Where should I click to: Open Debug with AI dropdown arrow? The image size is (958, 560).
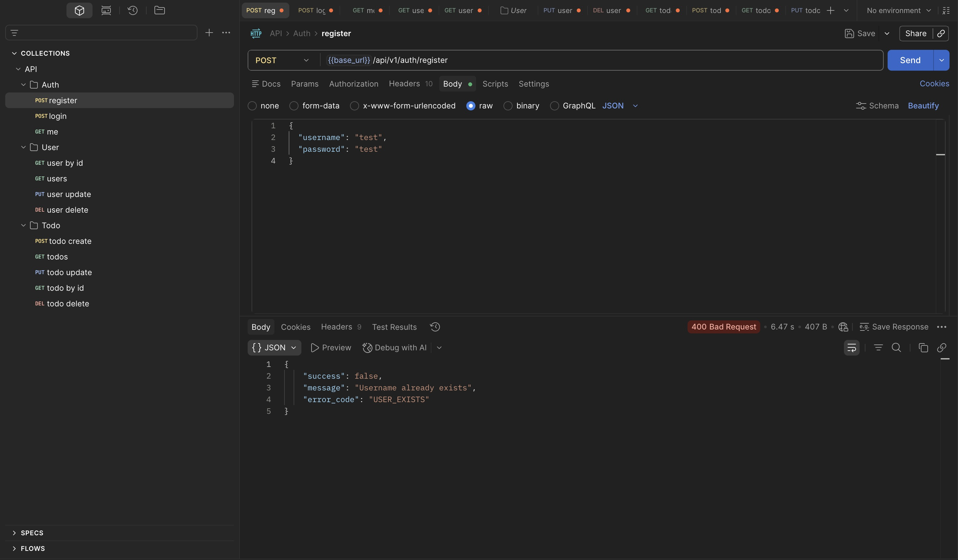pyautogui.click(x=439, y=348)
